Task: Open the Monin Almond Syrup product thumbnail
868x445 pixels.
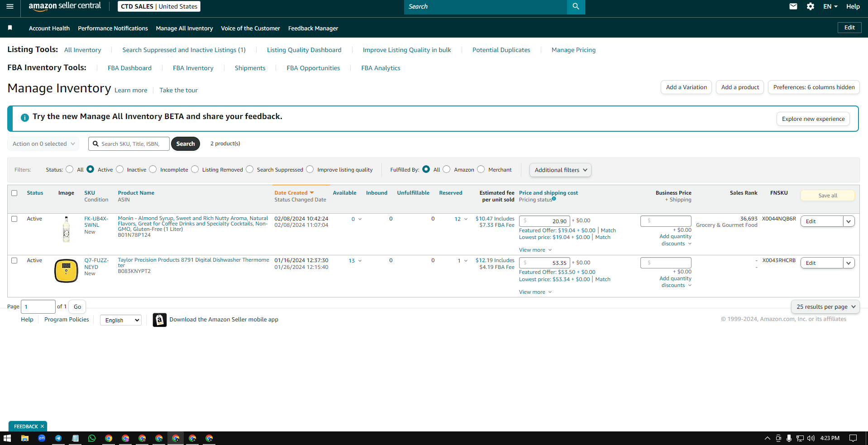Action: pyautogui.click(x=66, y=230)
